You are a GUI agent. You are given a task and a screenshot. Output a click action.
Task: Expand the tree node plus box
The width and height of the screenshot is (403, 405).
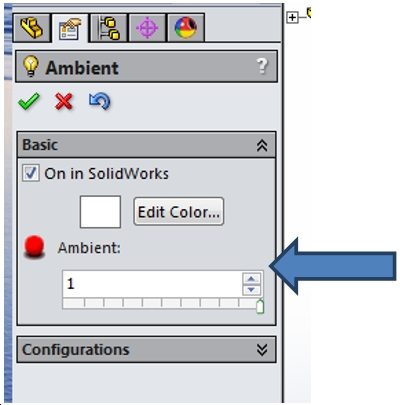coord(292,17)
